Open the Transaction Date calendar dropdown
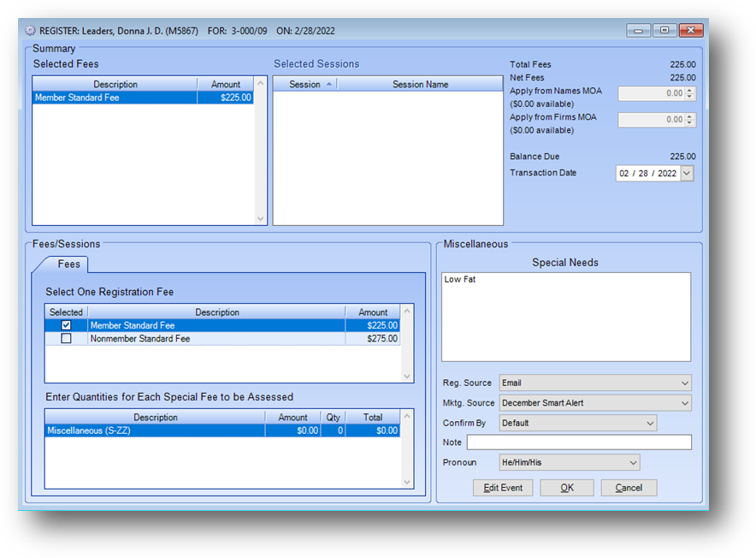 (x=687, y=174)
